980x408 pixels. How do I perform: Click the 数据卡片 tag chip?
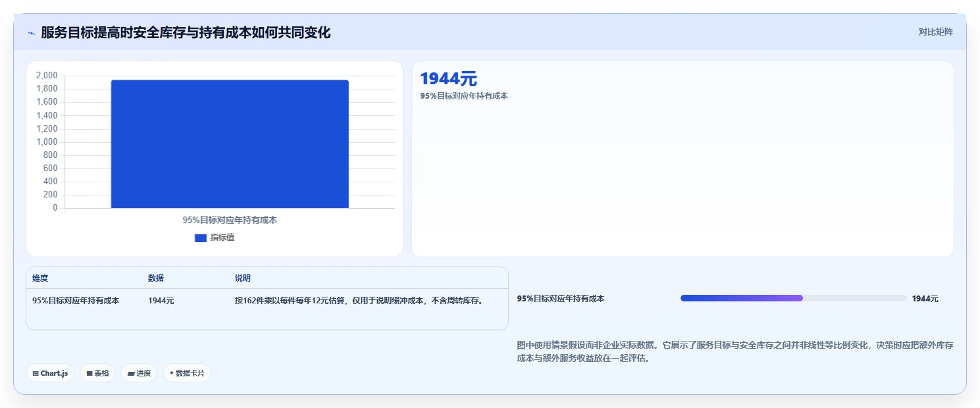tap(187, 373)
